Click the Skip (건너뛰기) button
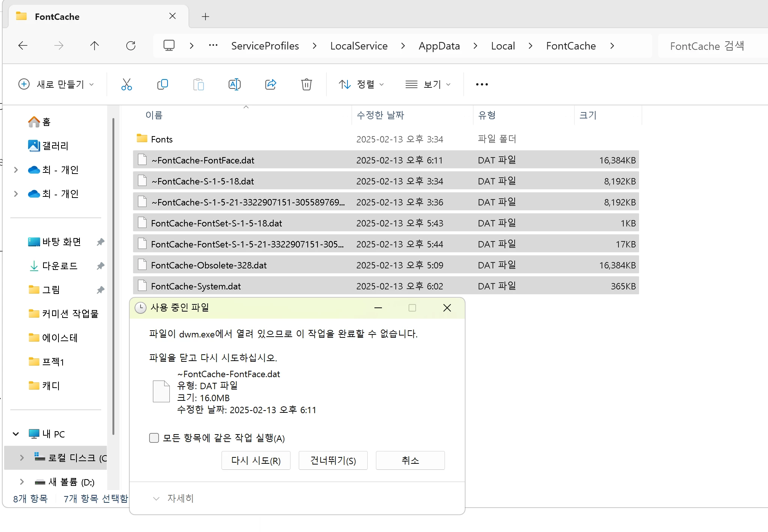 [x=333, y=460]
